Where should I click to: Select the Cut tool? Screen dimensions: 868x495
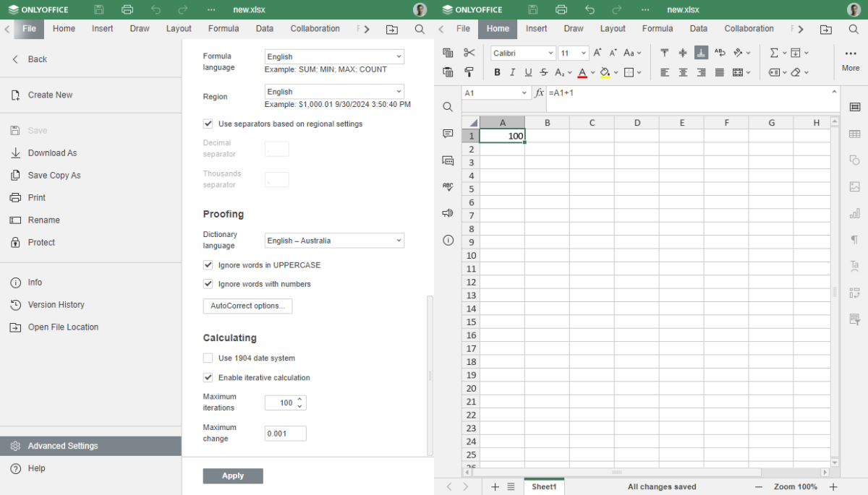point(469,52)
